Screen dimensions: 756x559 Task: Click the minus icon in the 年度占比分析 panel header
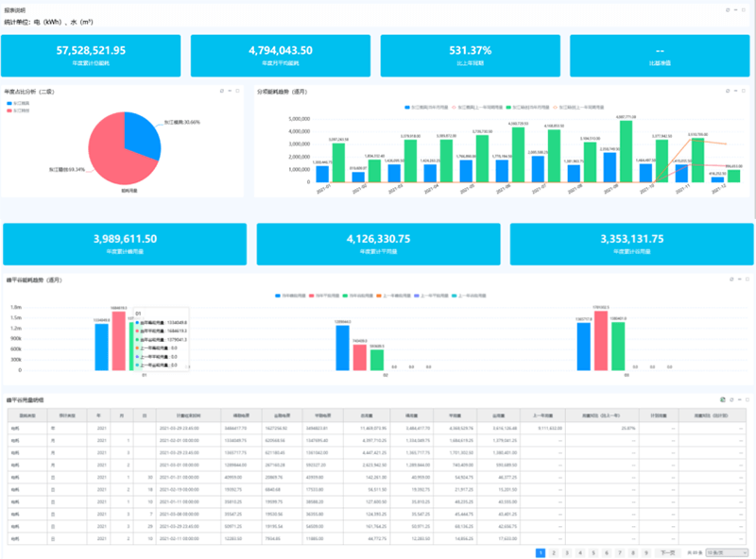click(231, 91)
